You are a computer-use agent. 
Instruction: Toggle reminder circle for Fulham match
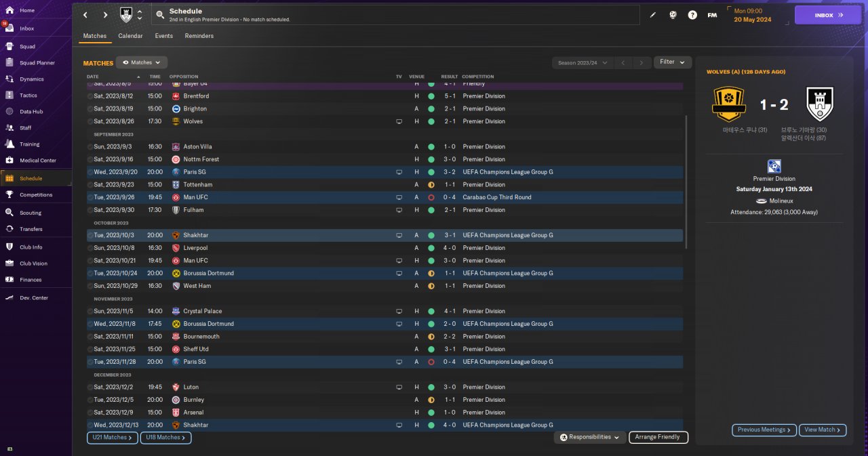point(90,210)
